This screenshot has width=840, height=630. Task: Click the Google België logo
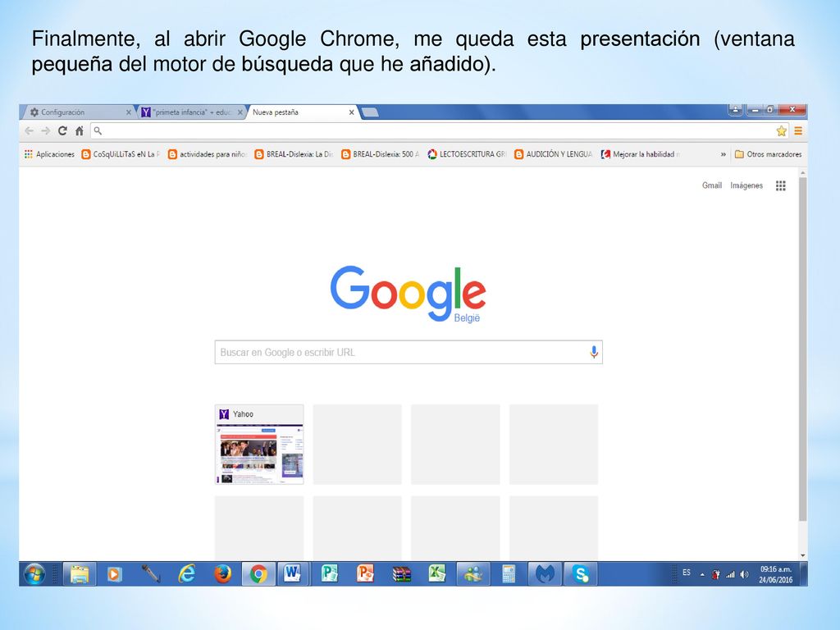click(x=409, y=294)
